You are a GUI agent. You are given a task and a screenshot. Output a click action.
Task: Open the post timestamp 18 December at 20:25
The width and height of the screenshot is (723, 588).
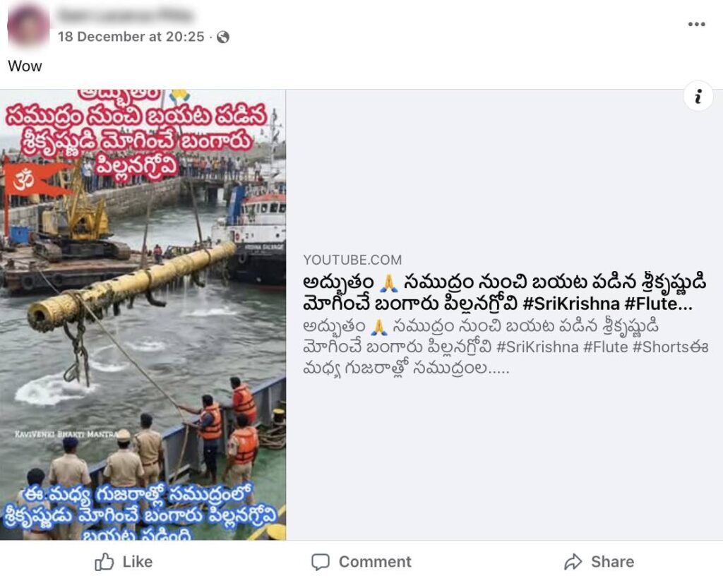pyautogui.click(x=131, y=37)
